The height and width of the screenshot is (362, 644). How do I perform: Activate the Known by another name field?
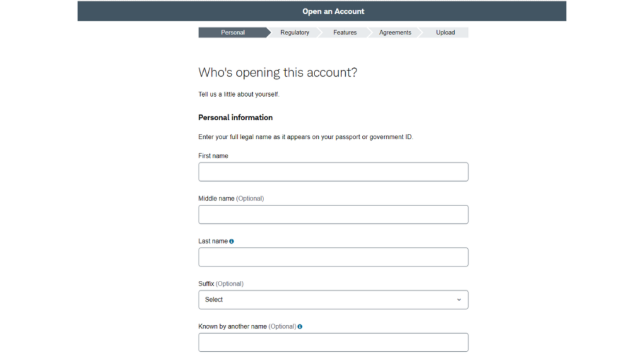[x=333, y=343]
